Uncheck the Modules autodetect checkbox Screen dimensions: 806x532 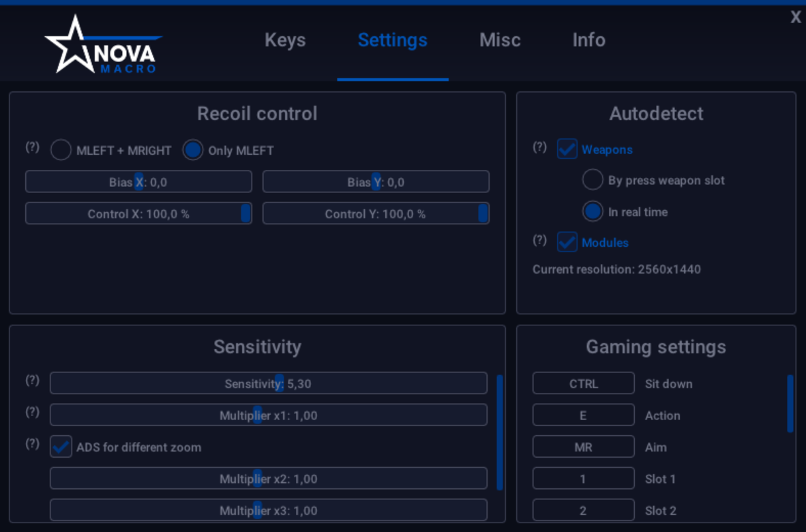click(567, 242)
